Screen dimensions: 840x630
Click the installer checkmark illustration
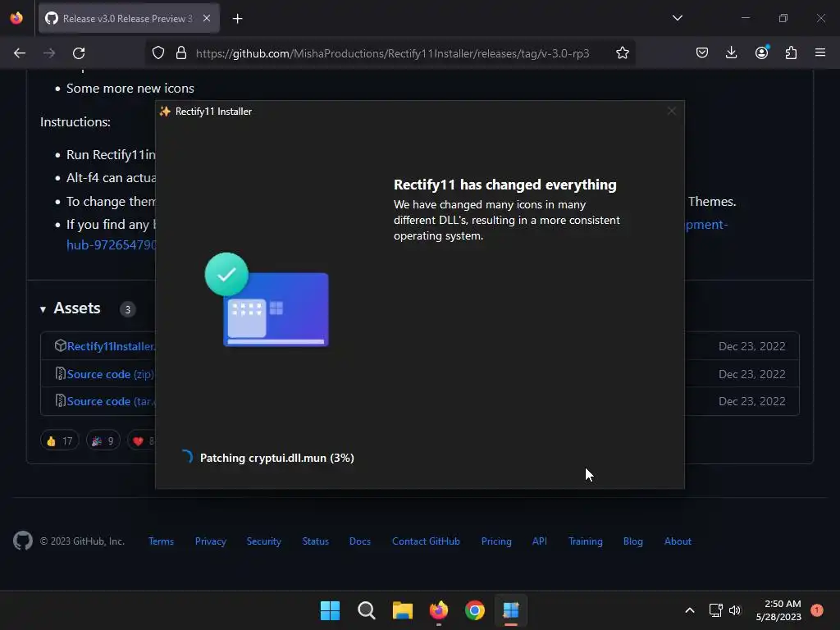coord(267,299)
